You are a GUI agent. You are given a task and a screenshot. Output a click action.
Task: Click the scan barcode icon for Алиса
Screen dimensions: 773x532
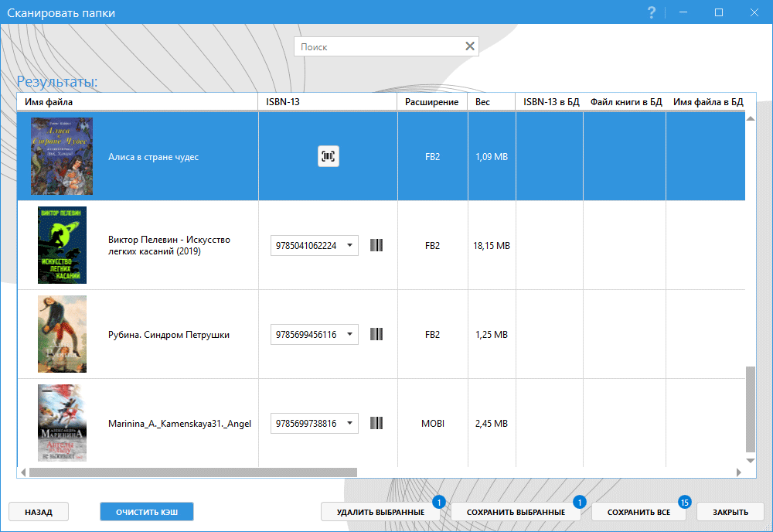[329, 156]
